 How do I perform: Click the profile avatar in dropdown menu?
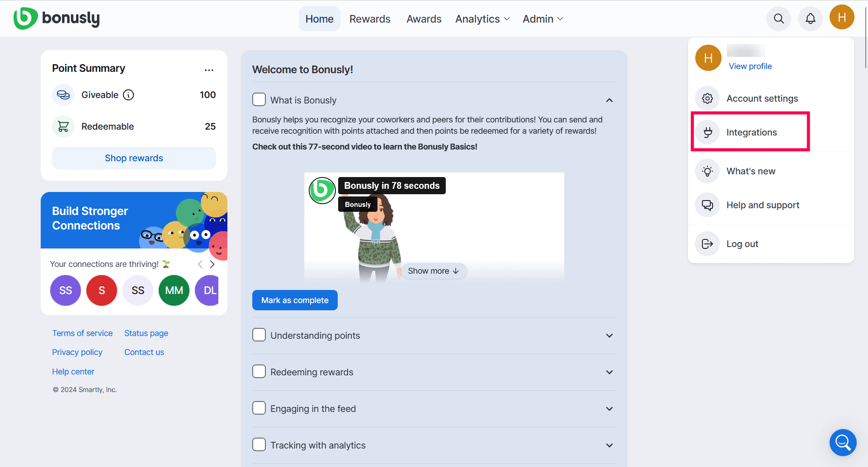point(708,58)
